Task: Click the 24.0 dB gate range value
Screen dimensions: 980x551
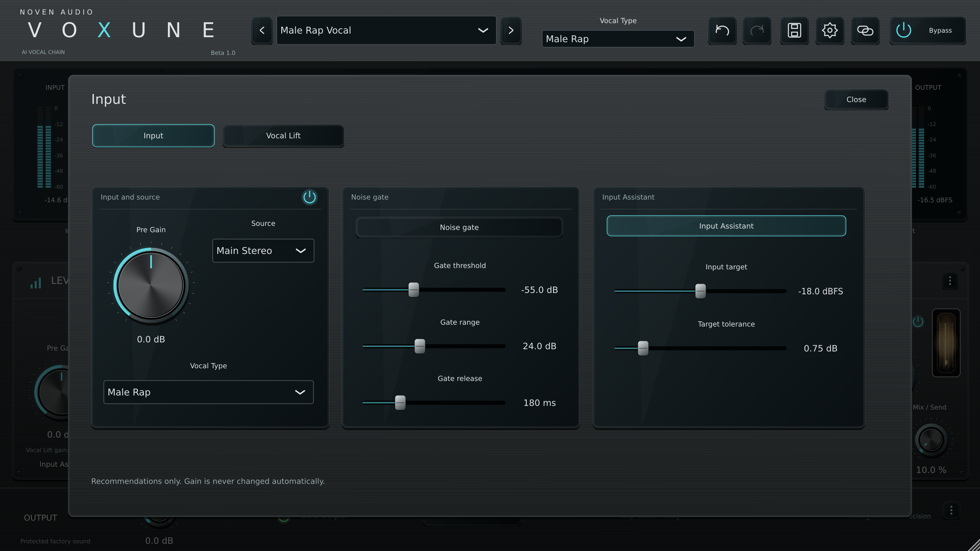Action: (x=539, y=346)
